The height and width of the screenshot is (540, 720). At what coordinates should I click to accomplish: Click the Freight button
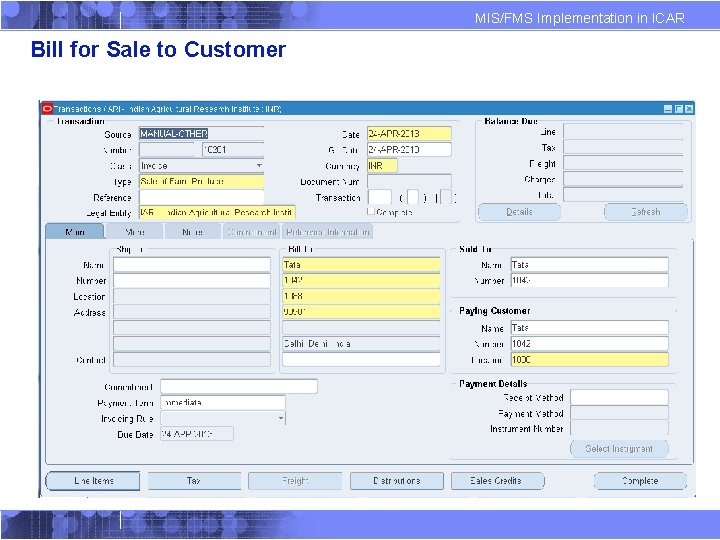tap(295, 481)
